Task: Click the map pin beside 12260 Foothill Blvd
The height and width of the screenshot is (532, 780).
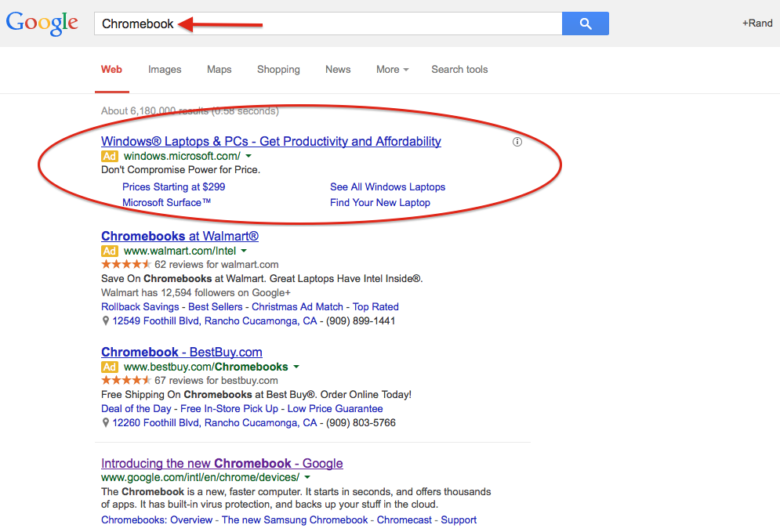Action: 106,423
